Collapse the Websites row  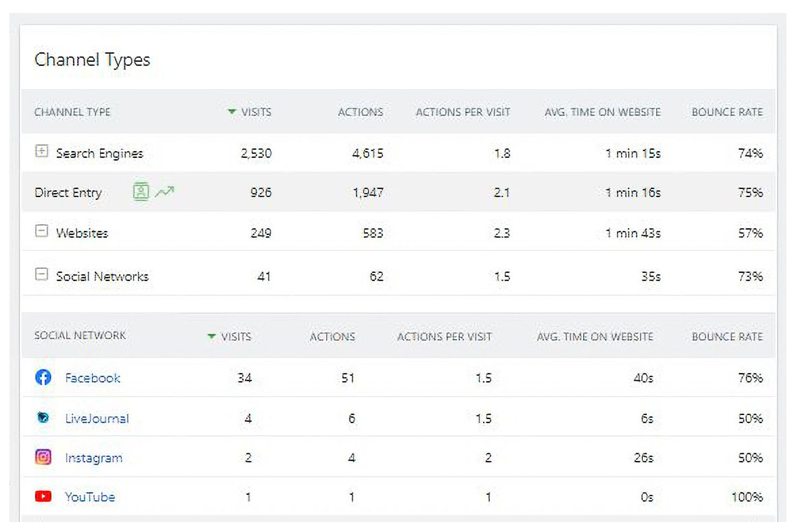click(x=41, y=231)
